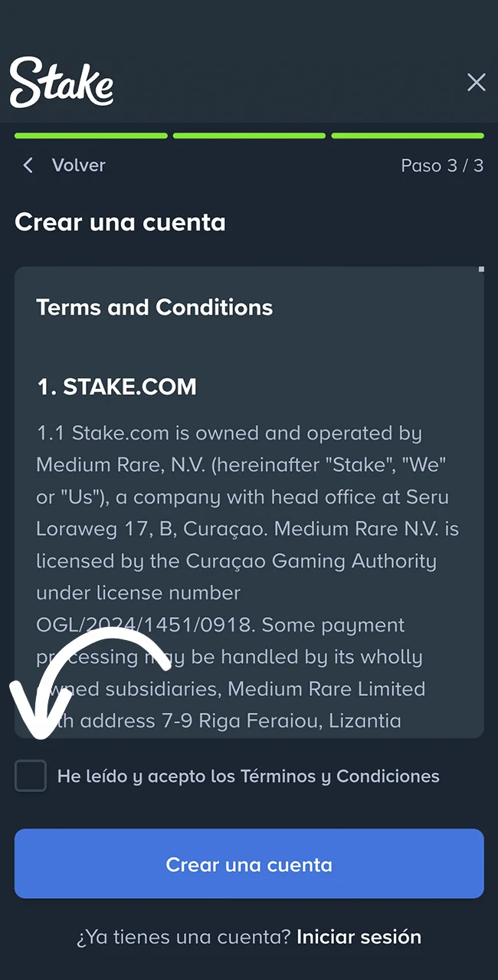
Task: Click the Terms and Conditions heading
Action: click(x=154, y=307)
